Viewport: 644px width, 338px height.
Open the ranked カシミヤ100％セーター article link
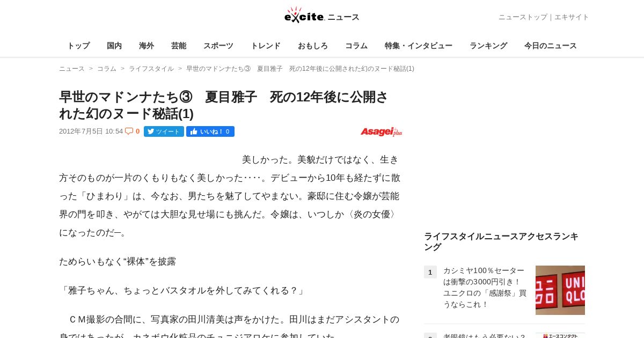[x=485, y=287]
